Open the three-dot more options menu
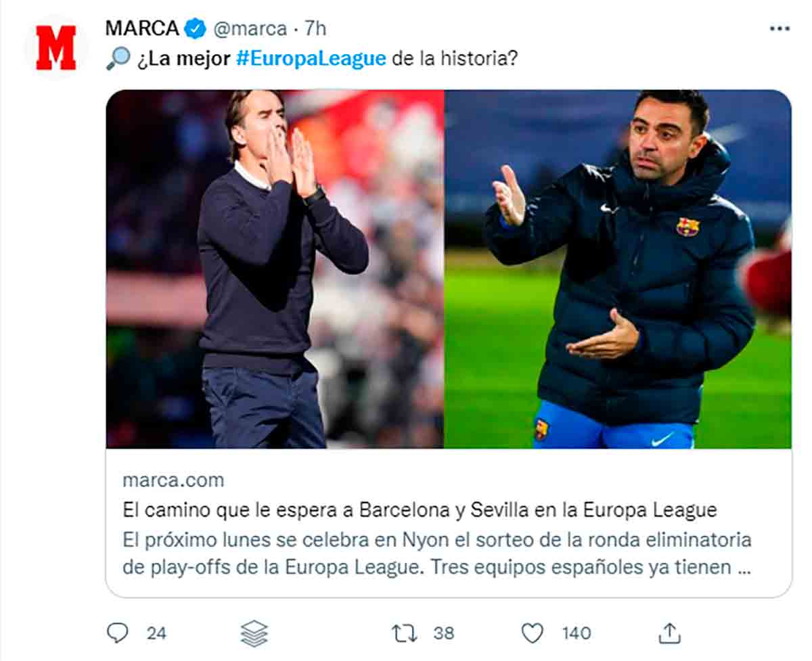Screen dimensions: 812x661 coord(780,28)
